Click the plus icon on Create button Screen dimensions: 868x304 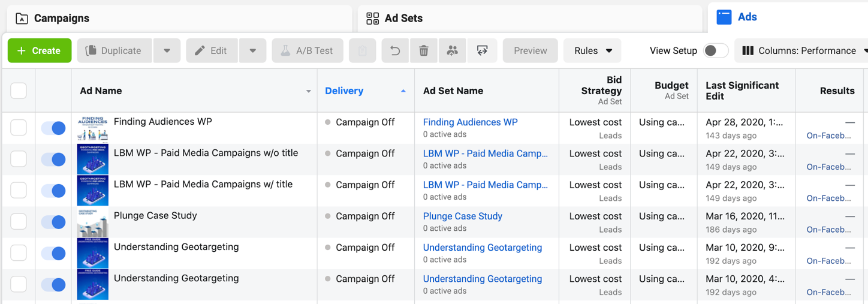[22, 51]
